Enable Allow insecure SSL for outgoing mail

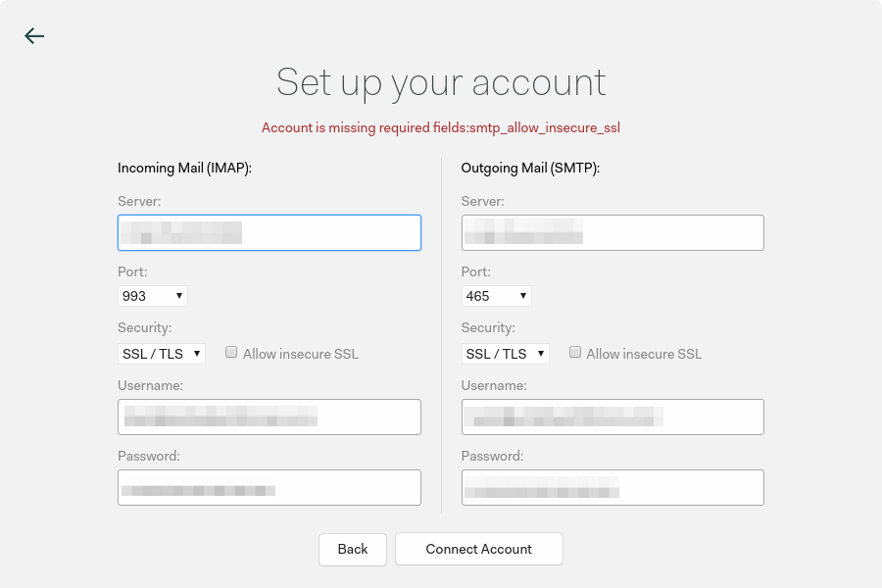(575, 352)
